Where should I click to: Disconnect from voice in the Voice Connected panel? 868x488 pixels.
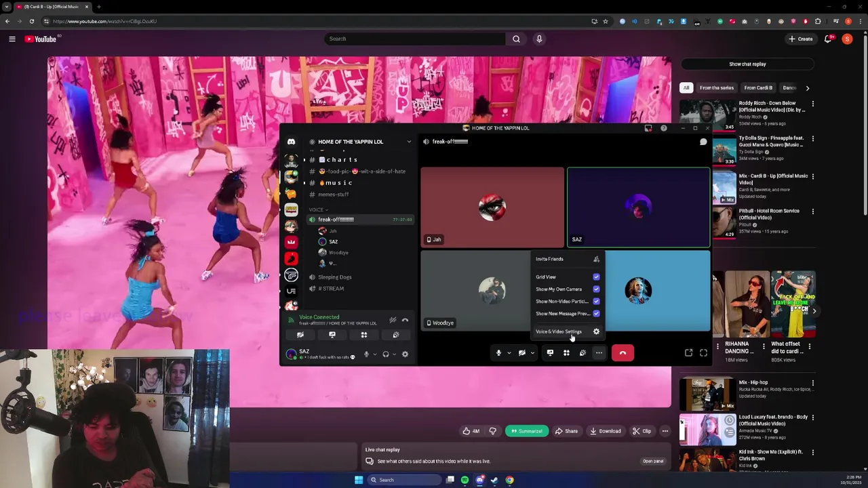click(405, 320)
